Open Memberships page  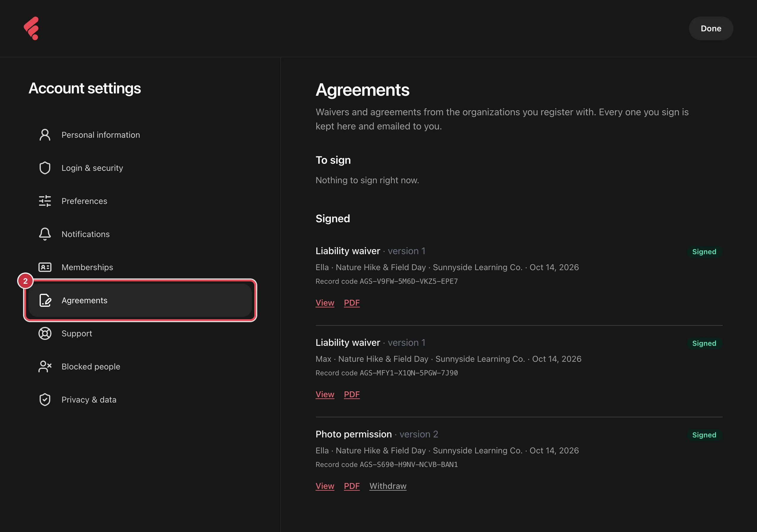point(140,267)
